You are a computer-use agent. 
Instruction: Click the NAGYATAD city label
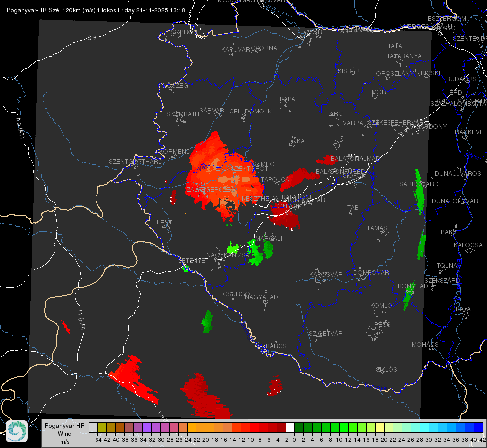(x=261, y=297)
